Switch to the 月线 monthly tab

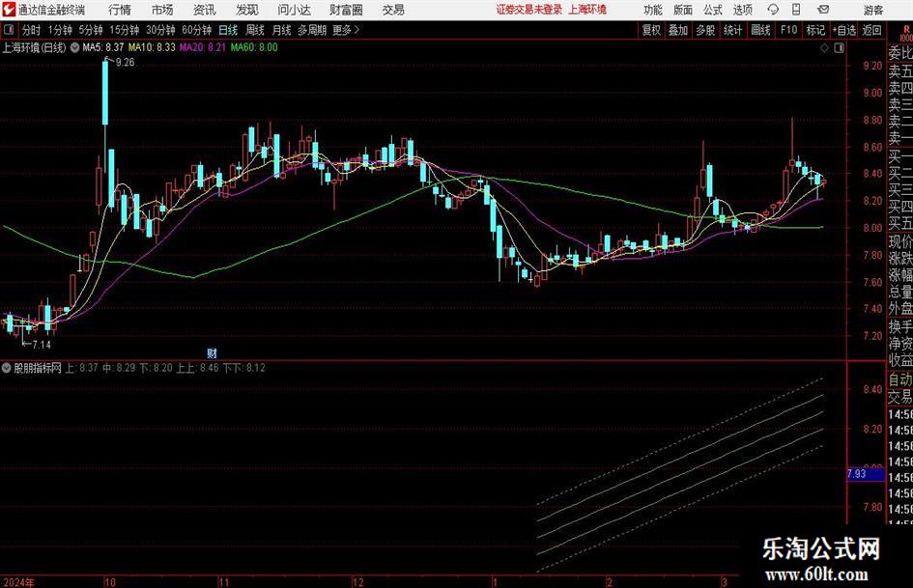[282, 30]
